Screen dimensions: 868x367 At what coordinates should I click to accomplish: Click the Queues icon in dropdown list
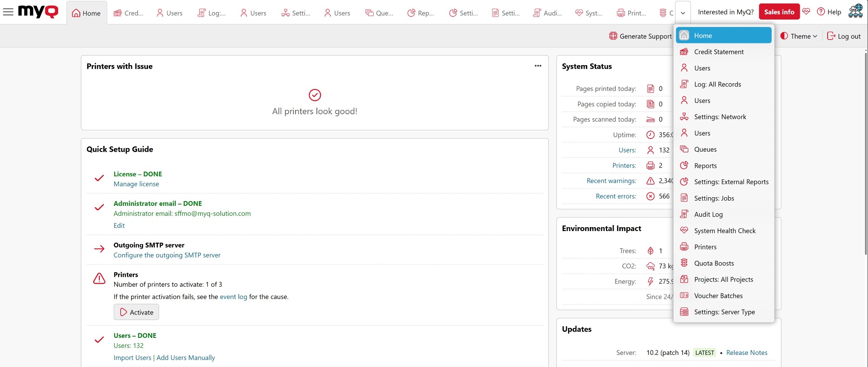684,149
